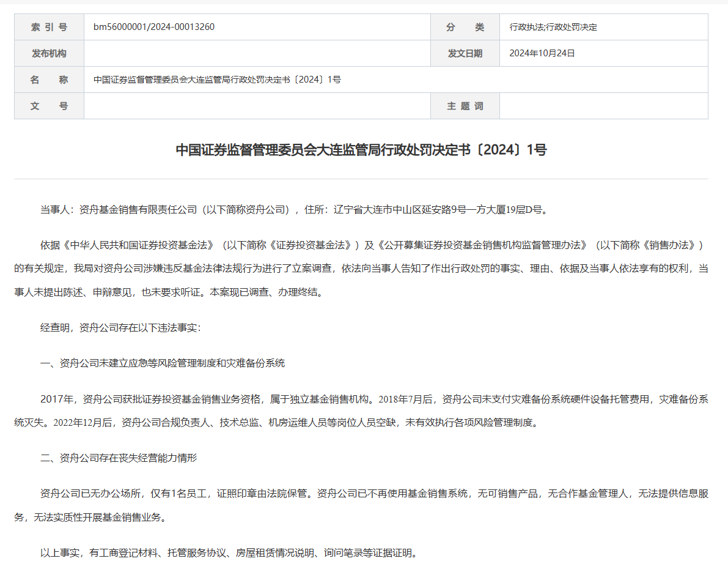This screenshot has width=728, height=572.
Task: Click the 行政执法;行政处罚决定 category value
Action: coord(553,27)
